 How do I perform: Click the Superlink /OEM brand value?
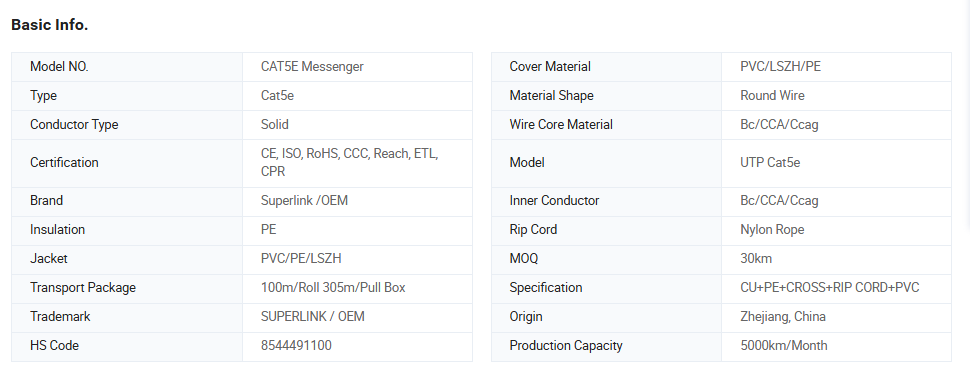click(x=304, y=201)
